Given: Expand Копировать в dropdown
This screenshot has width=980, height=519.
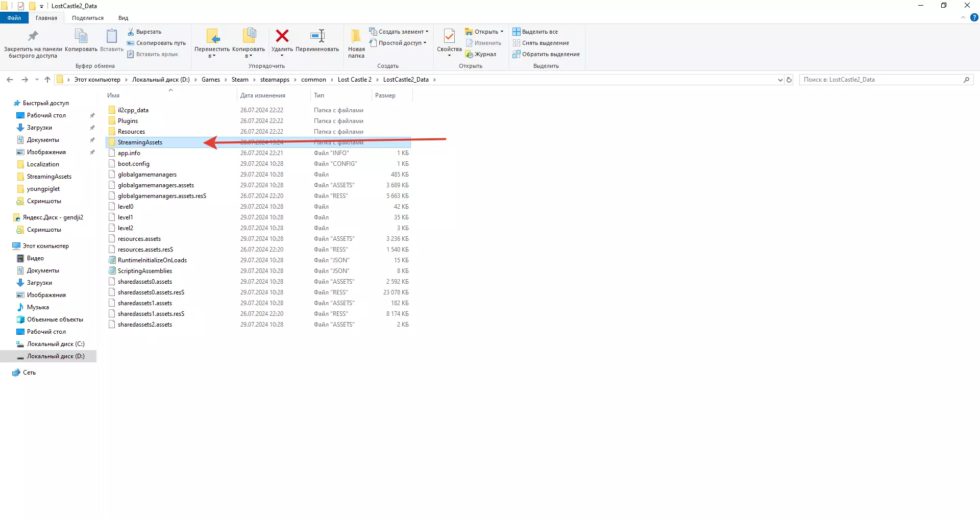Looking at the screenshot, I should [x=249, y=56].
